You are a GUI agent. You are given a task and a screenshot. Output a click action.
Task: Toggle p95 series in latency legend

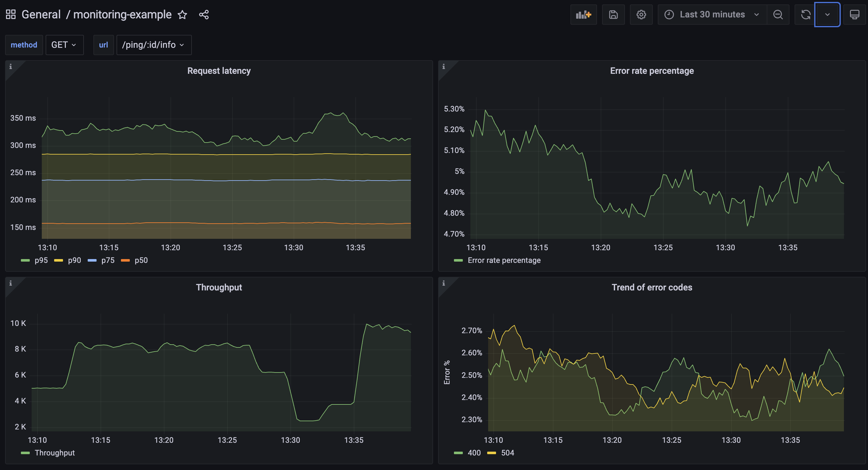(x=41, y=260)
